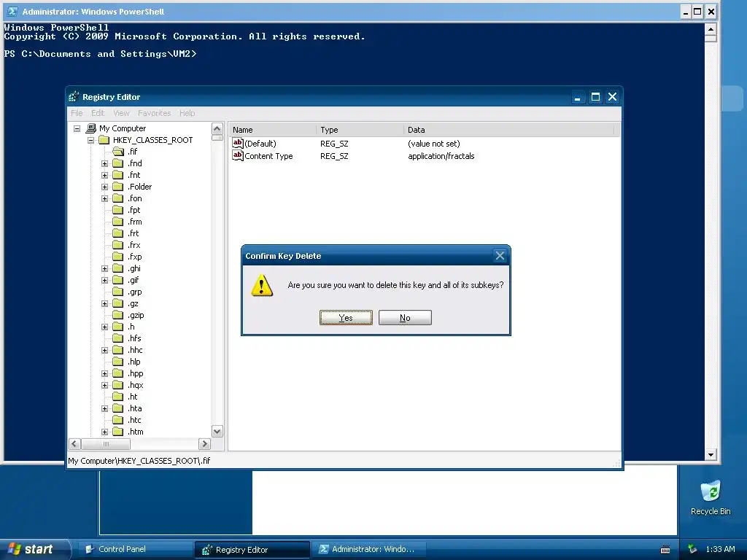Expand the .gif key
Viewport: 747px width, 560px height.
tap(104, 280)
